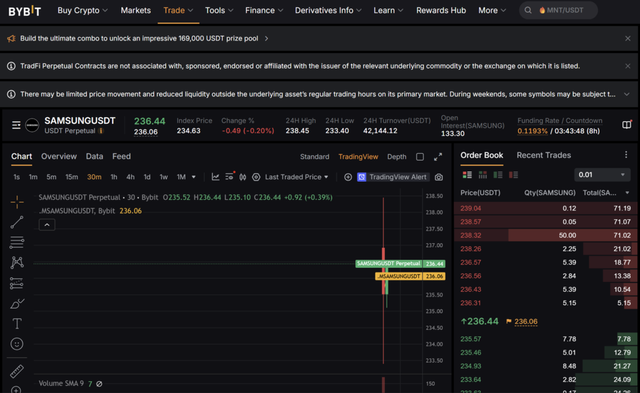Select the TradingView chart view
Viewport: 640px width, 393px height.
click(x=358, y=157)
